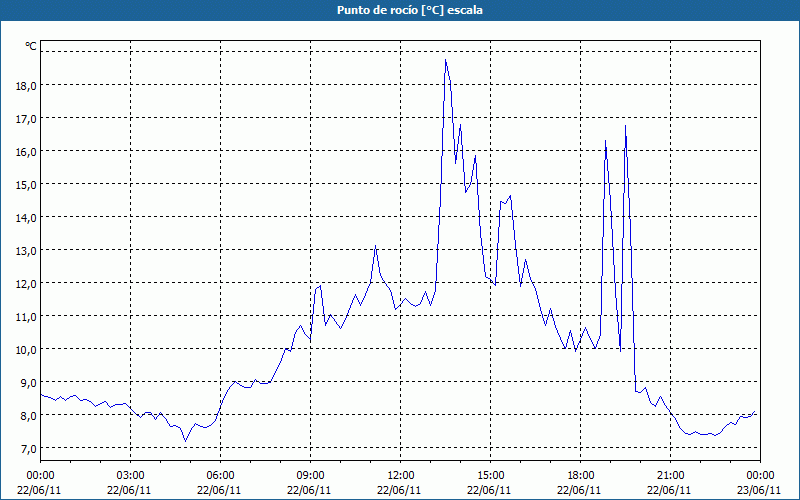Image resolution: width=800 pixels, height=500 pixels.
Task: Click the 13,0 y-axis value
Action: click(x=26, y=251)
